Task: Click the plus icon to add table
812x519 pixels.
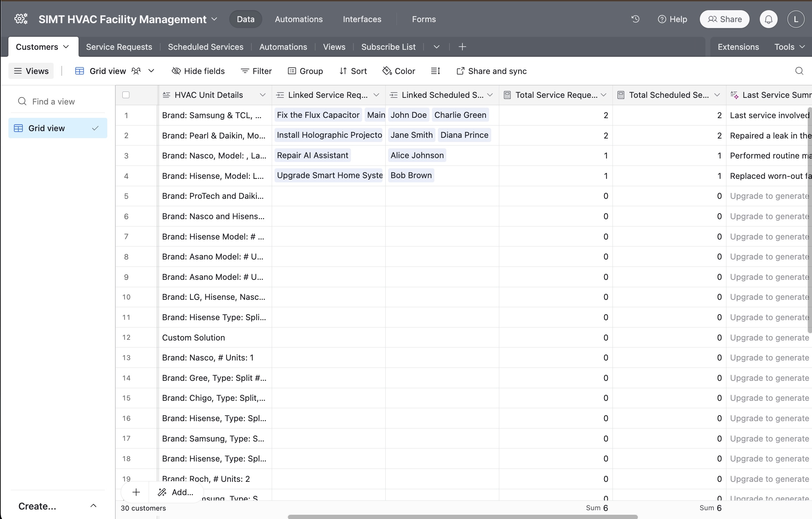Action: pos(462,47)
